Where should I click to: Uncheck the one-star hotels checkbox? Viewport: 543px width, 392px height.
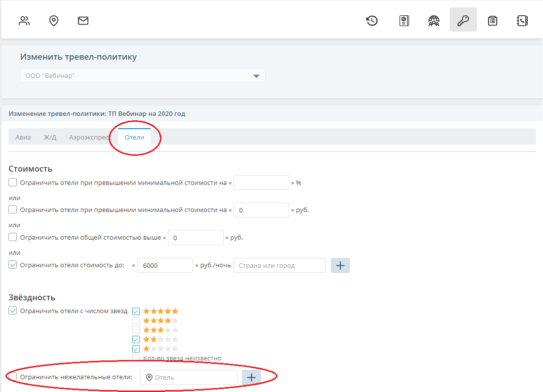pyautogui.click(x=136, y=349)
